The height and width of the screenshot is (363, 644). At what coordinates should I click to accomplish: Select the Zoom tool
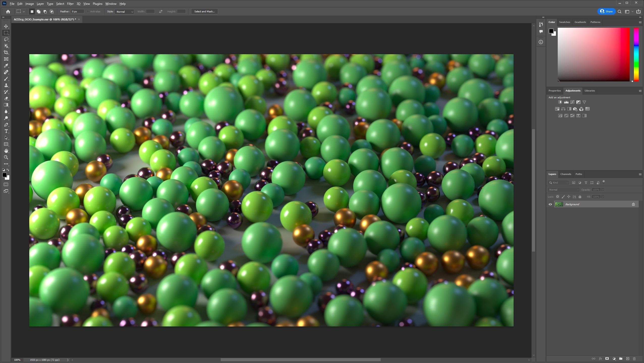(6, 157)
